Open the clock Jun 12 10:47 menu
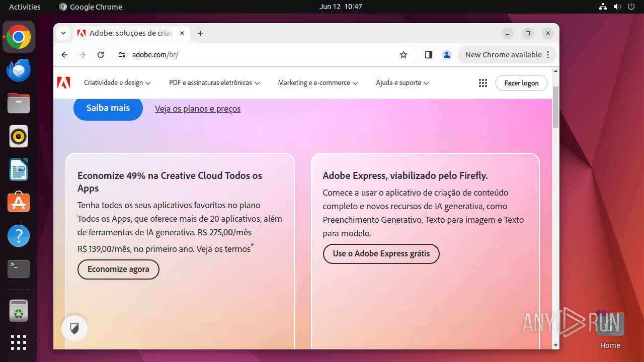Screen dimensions: 644x362 [341, 7]
